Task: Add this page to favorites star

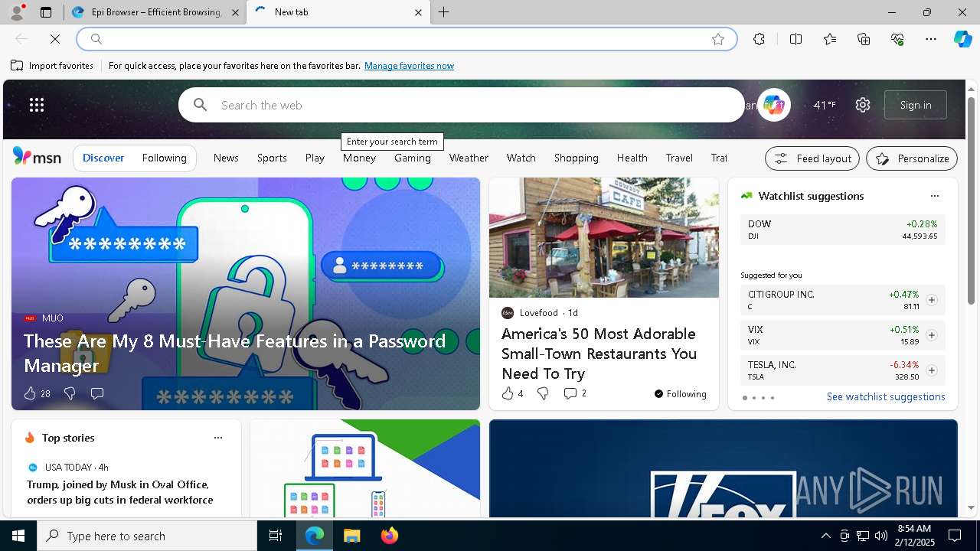Action: (x=718, y=39)
